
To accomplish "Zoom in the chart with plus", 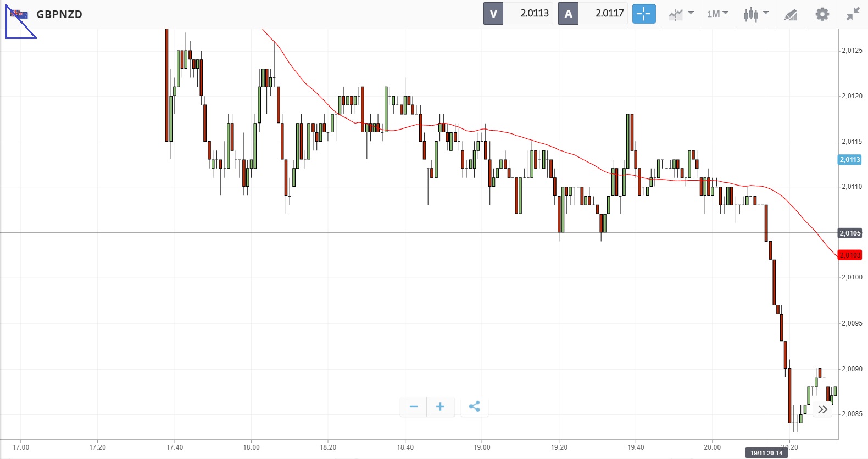I will coord(440,407).
